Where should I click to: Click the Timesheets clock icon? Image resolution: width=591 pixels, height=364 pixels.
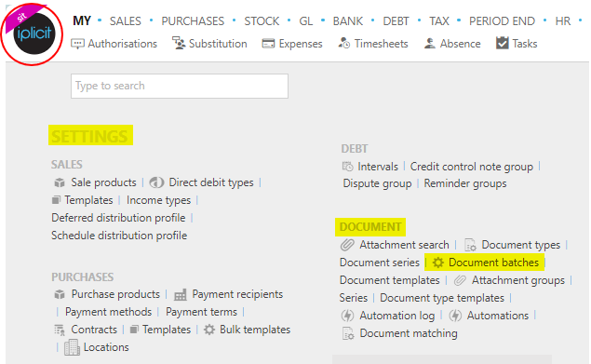coord(344,44)
